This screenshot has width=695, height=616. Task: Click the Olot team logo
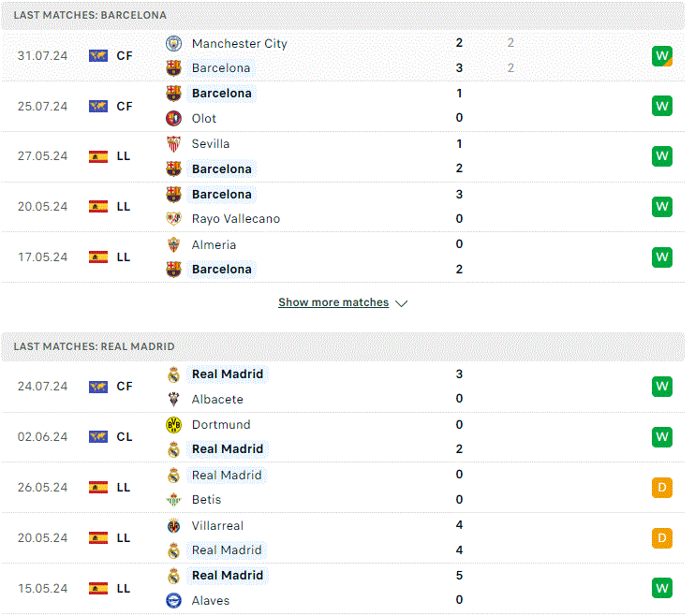[x=173, y=118]
